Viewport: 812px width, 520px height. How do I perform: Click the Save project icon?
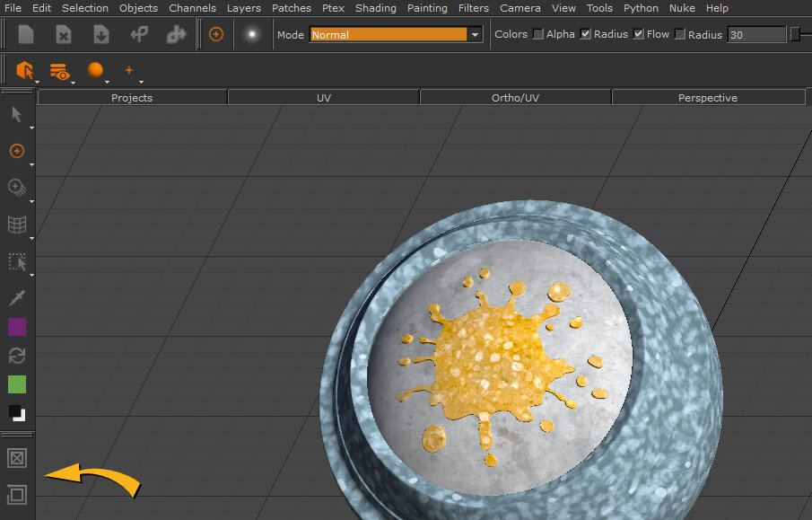(101, 35)
